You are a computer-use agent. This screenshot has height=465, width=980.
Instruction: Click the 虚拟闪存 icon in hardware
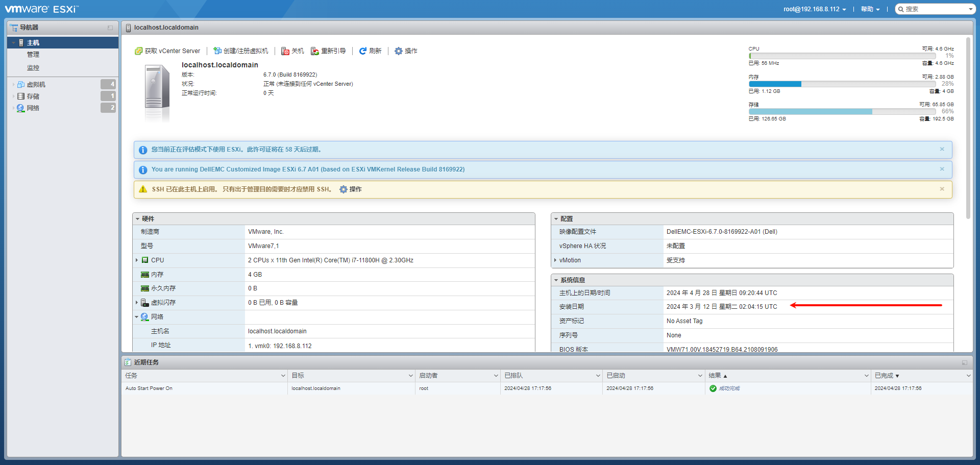[145, 303]
